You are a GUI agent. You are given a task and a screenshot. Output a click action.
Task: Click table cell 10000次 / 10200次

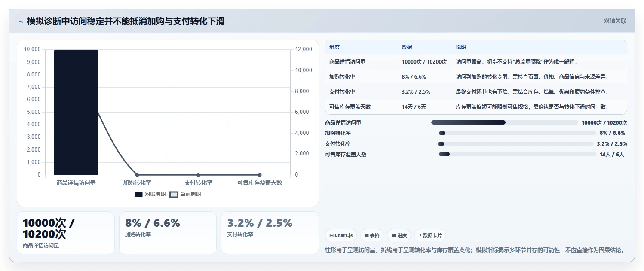[424, 62]
